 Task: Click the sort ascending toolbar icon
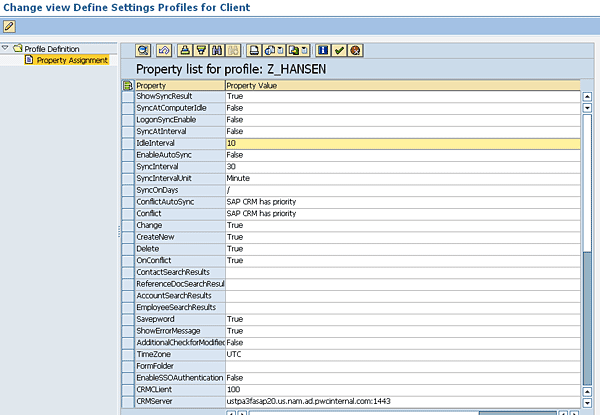[x=185, y=49]
